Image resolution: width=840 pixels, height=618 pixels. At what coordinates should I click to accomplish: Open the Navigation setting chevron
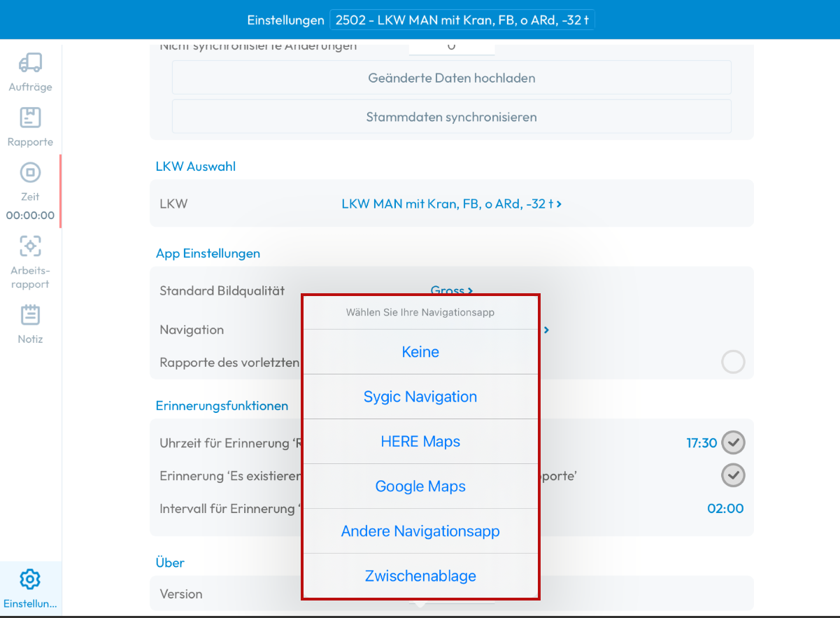(x=546, y=330)
